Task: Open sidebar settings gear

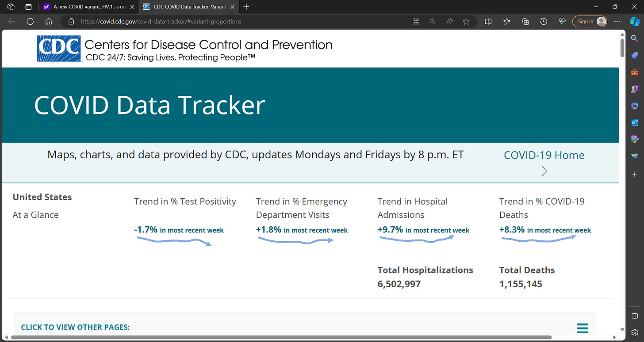Action: pos(634,332)
